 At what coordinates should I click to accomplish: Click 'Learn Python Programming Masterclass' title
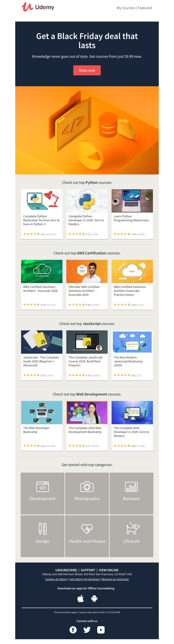point(131,218)
